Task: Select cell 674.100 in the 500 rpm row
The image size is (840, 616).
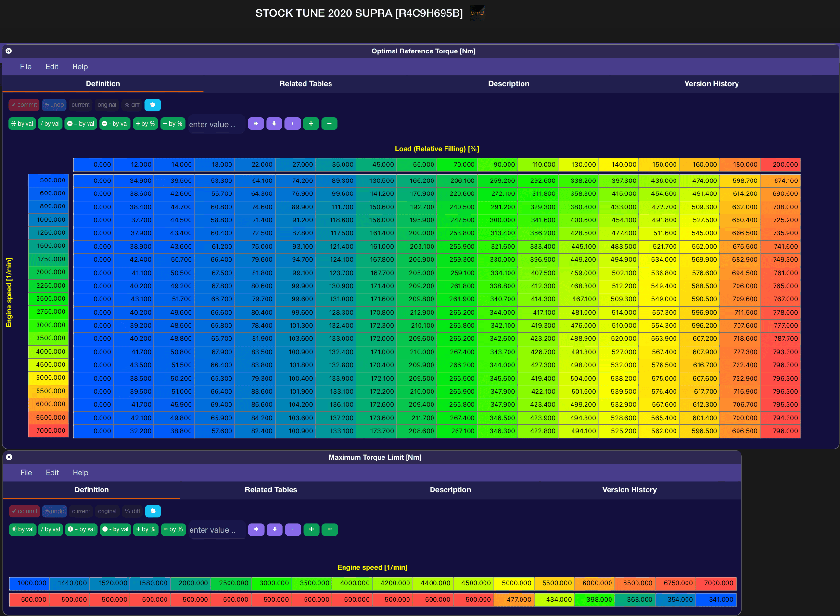Action: 780,180
